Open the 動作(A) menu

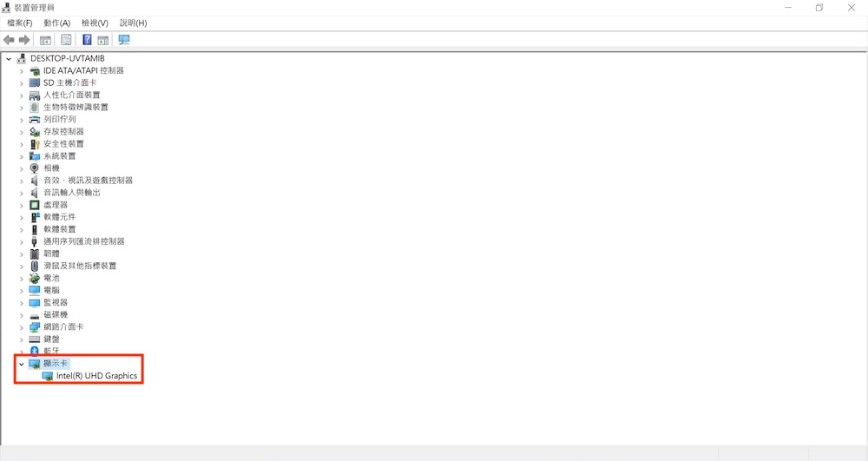(x=57, y=23)
